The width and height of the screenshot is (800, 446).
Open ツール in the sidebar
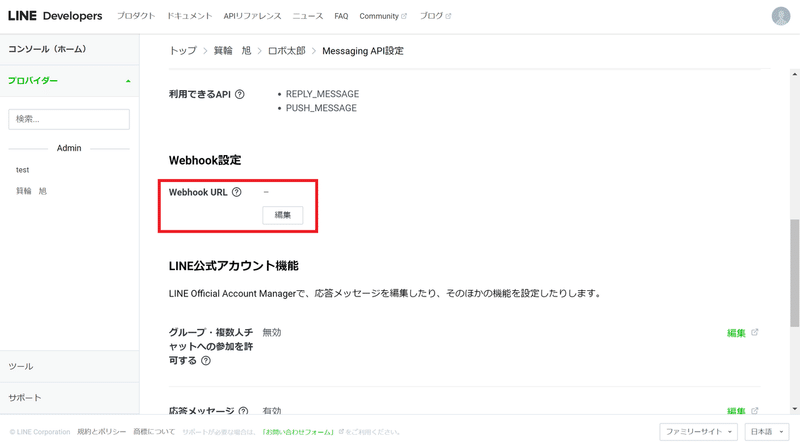pyautogui.click(x=20, y=366)
